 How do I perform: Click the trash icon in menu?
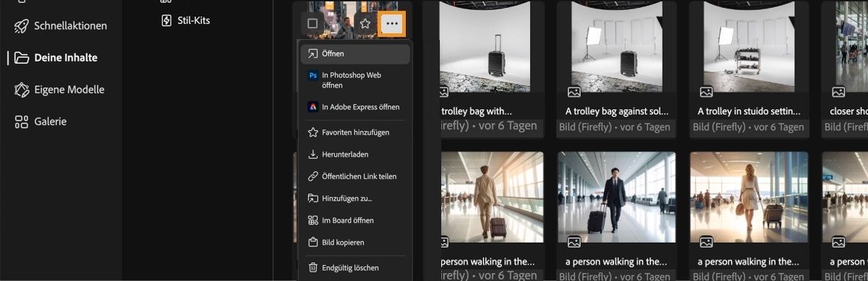coord(312,268)
